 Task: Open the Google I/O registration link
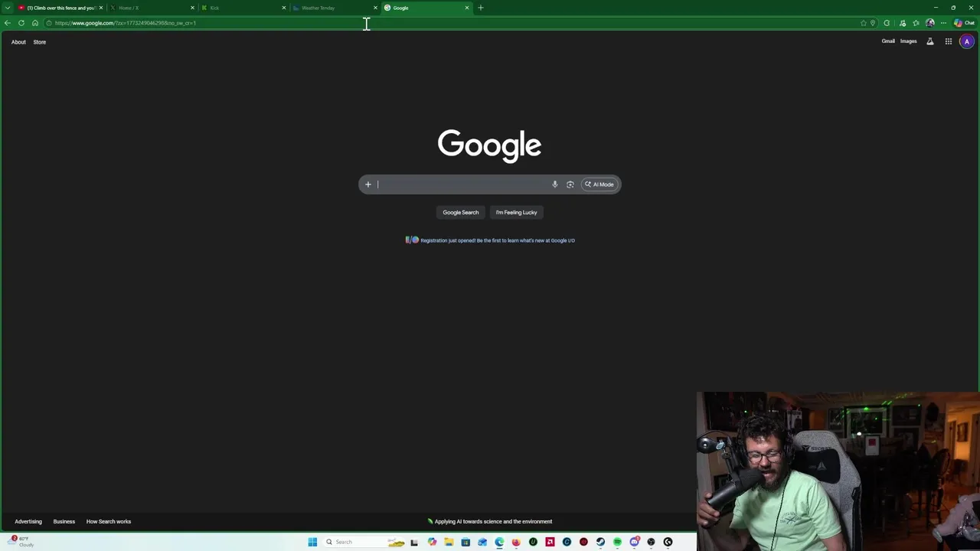click(x=497, y=240)
